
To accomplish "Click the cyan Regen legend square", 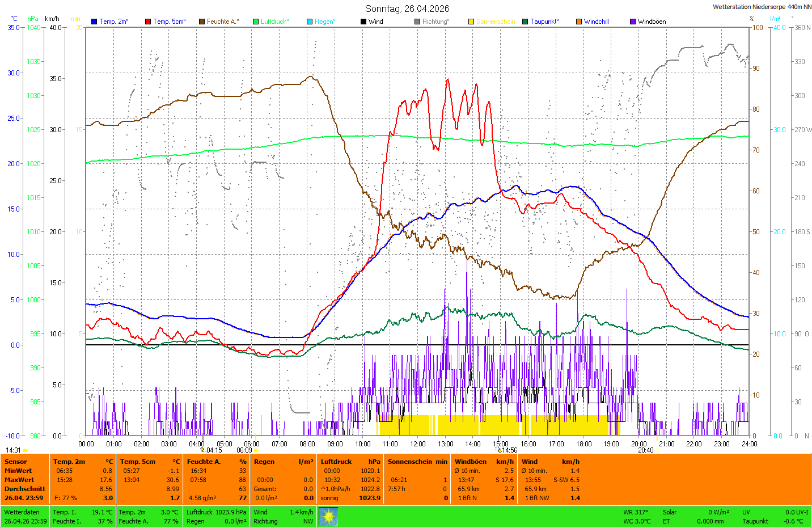I will [x=310, y=22].
